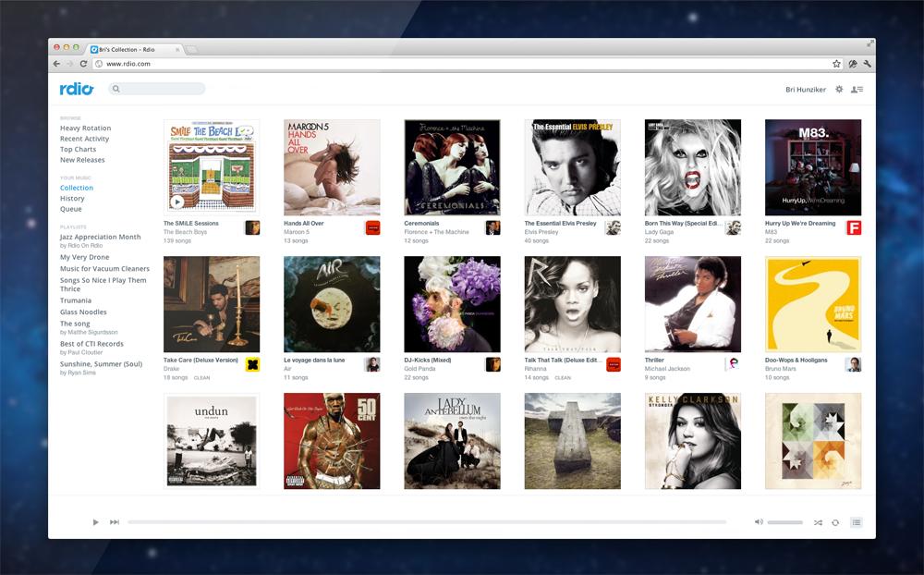The height and width of the screenshot is (575, 924).
Task: Open My Very Drone playlist
Action: click(x=84, y=257)
